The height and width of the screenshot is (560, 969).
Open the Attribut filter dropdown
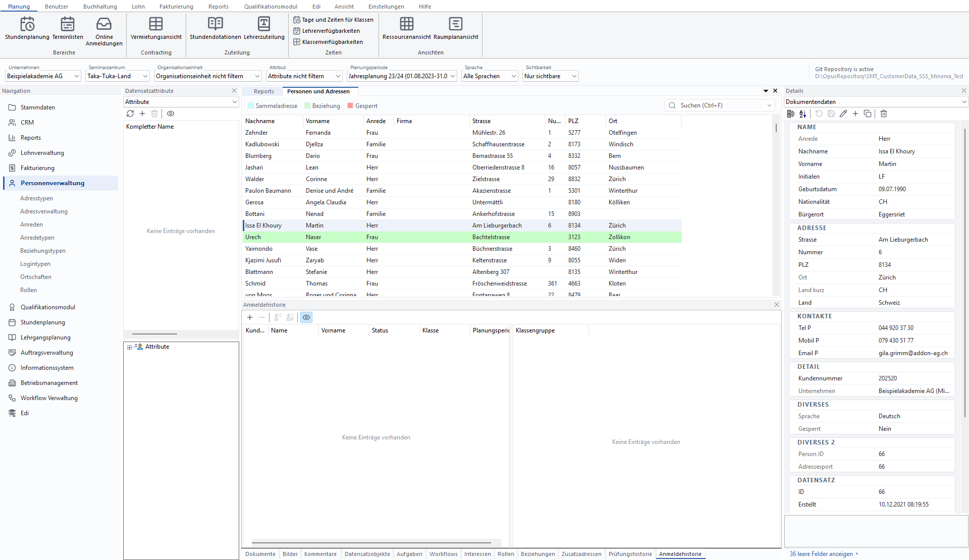[304, 76]
